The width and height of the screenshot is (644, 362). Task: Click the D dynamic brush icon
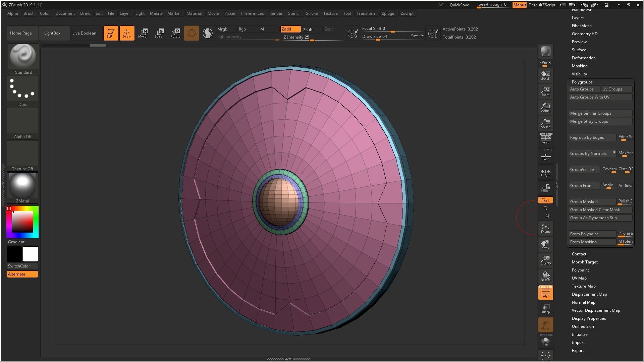click(x=433, y=33)
